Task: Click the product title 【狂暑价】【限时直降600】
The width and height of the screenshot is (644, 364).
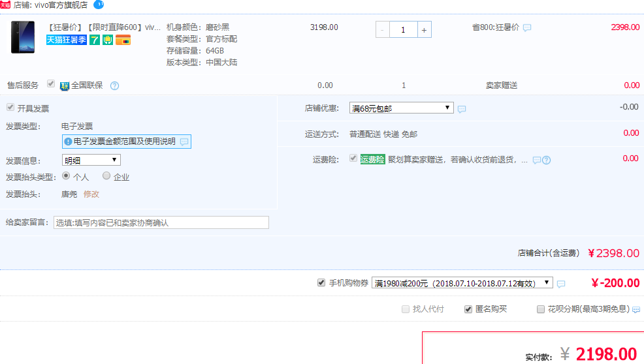Action: (x=103, y=27)
